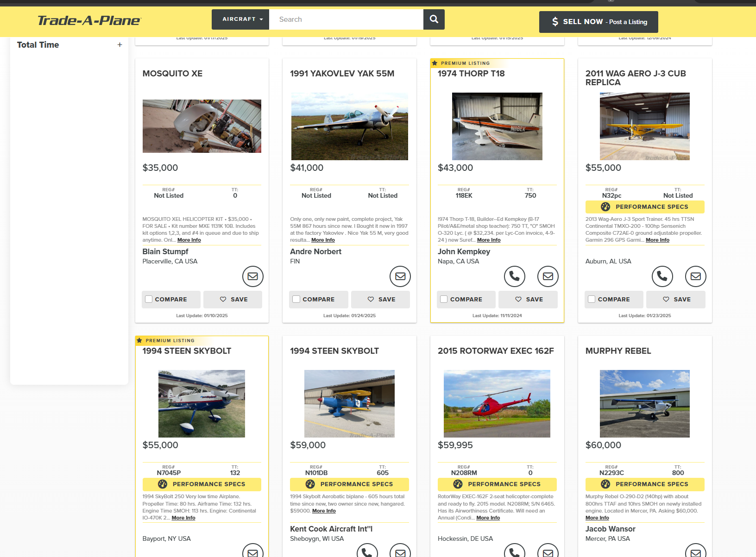756x557 pixels.
Task: Call seller of Wag Aero J-3 Cub
Action: (x=662, y=276)
